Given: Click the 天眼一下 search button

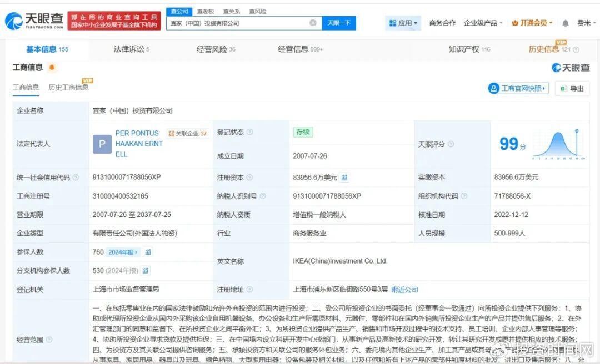Looking at the screenshot, I should pos(339,23).
